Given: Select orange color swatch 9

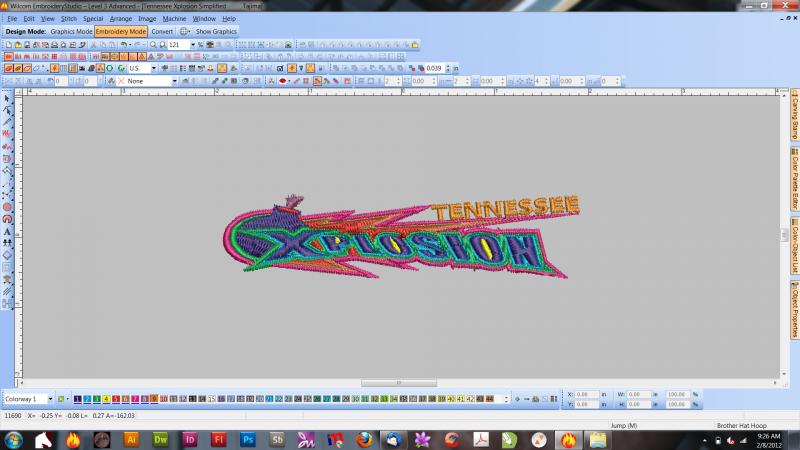Looking at the screenshot, I should [x=154, y=399].
